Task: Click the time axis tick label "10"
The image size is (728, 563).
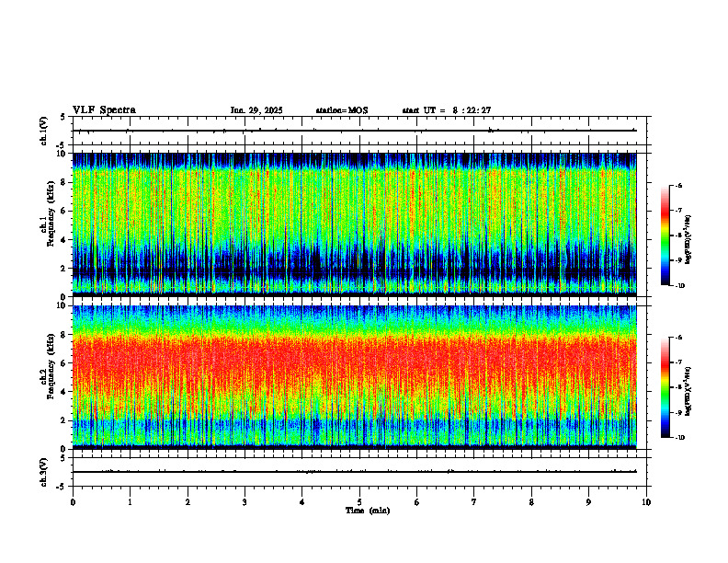Action: point(646,502)
